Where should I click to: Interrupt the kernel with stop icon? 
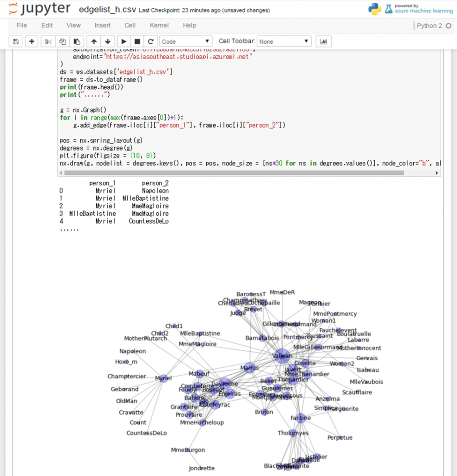point(137,41)
